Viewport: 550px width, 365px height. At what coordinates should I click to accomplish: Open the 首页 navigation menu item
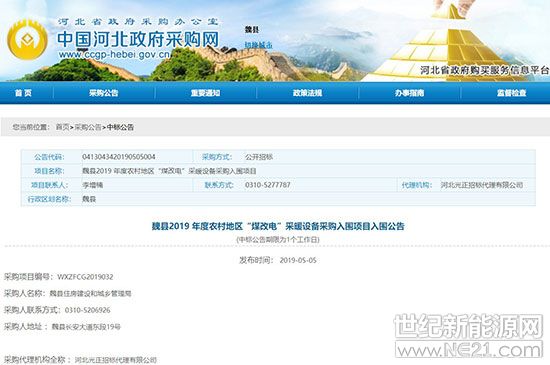(23, 93)
